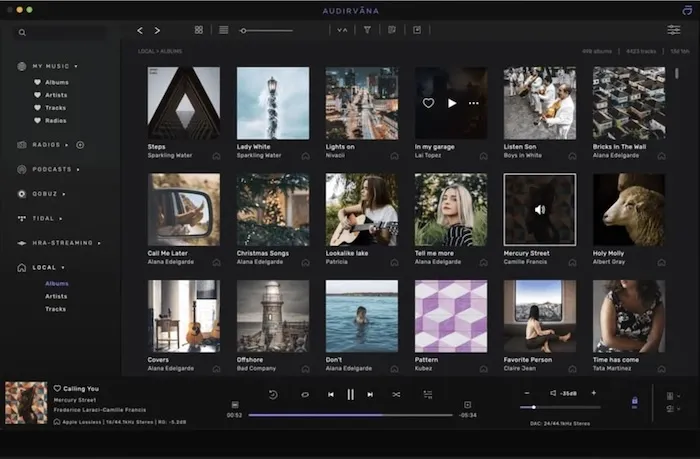Skip to the next track
The width and height of the screenshot is (700, 459).
(x=370, y=394)
